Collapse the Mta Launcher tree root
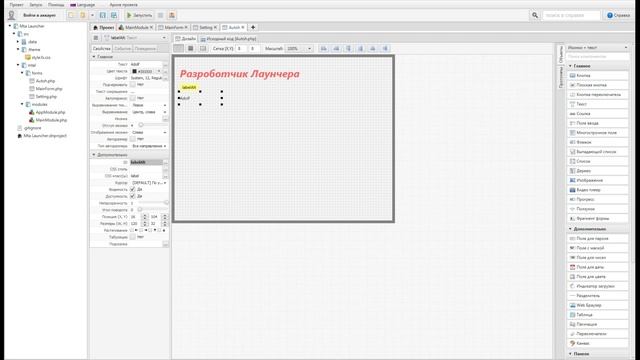This screenshot has height=360, width=640. pos(10,26)
